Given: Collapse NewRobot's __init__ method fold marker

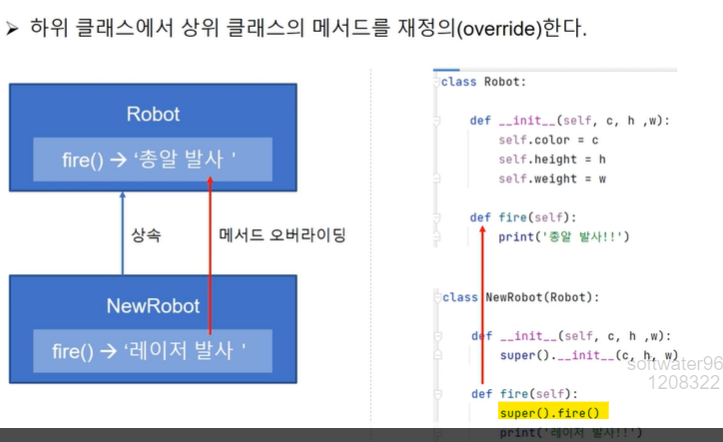Looking at the screenshot, I should point(438,336).
